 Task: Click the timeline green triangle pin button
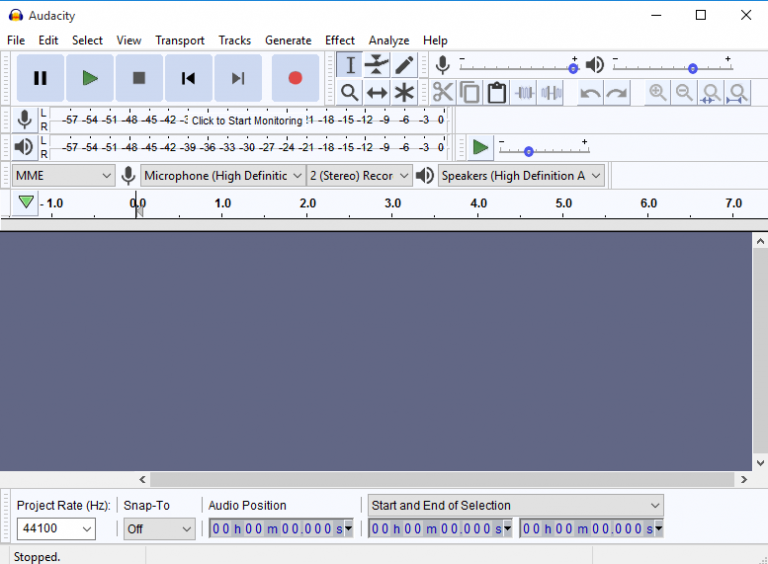click(26, 202)
